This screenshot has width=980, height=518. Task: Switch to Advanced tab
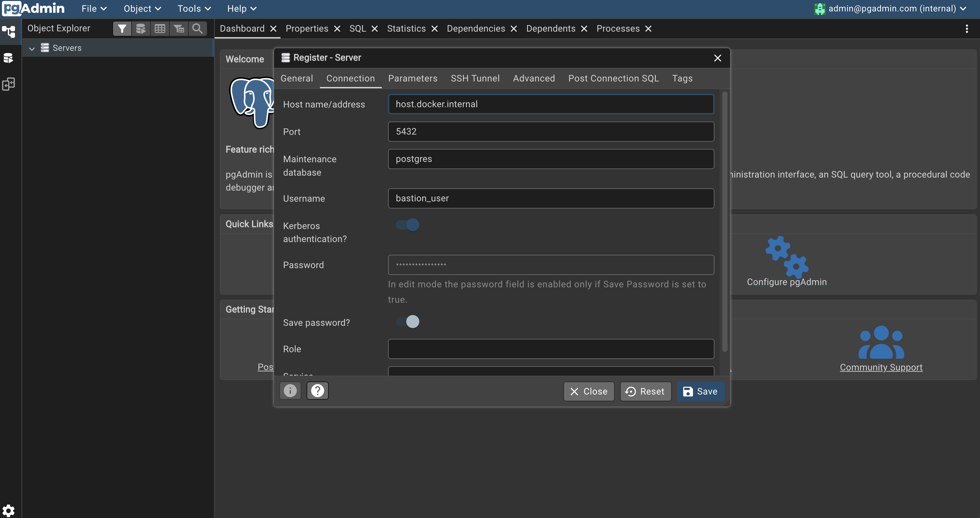[534, 78]
